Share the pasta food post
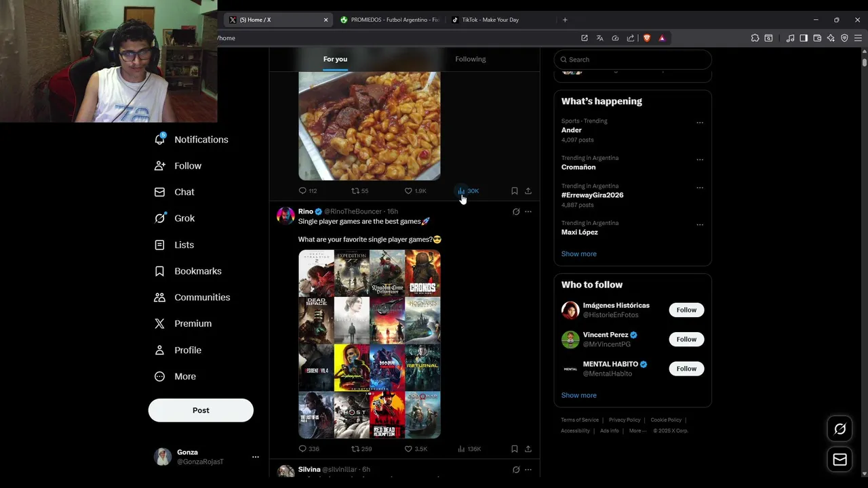The height and width of the screenshot is (488, 868). [x=528, y=191]
